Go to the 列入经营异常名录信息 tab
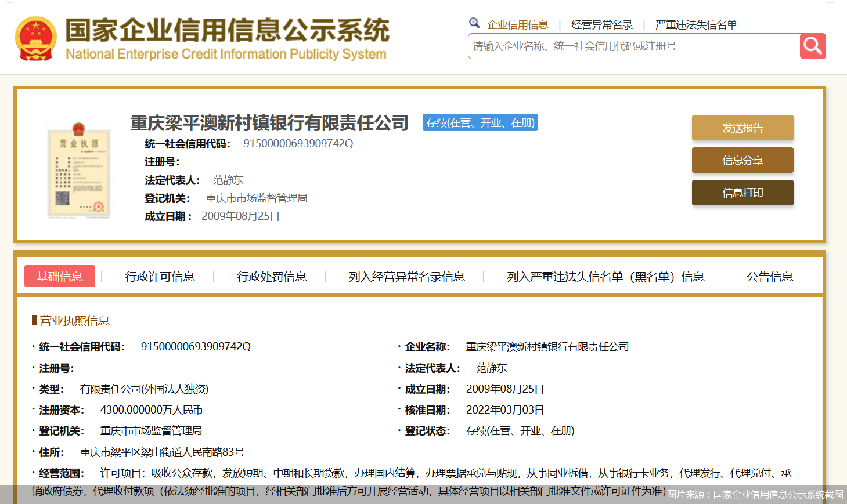Viewport: 847px width, 504px height. [406, 277]
